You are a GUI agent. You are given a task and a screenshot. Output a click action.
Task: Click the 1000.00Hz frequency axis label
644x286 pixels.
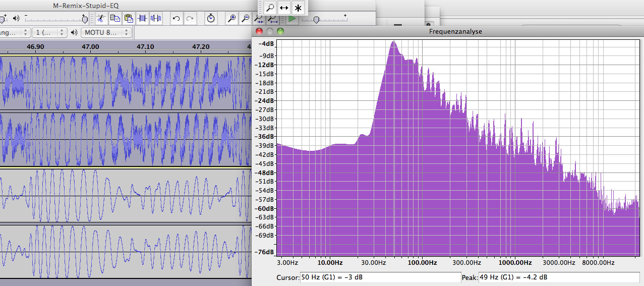(515, 263)
